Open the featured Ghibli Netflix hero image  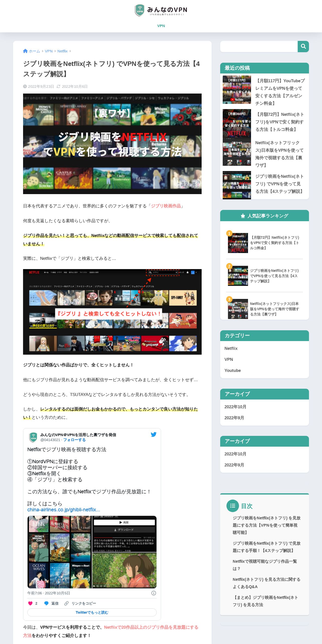click(x=112, y=144)
